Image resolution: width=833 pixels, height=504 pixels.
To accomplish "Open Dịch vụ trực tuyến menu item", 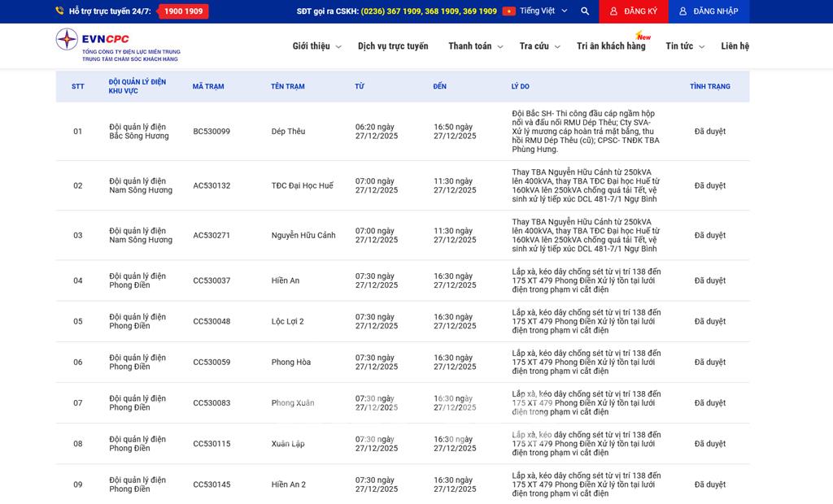I will 393,46.
